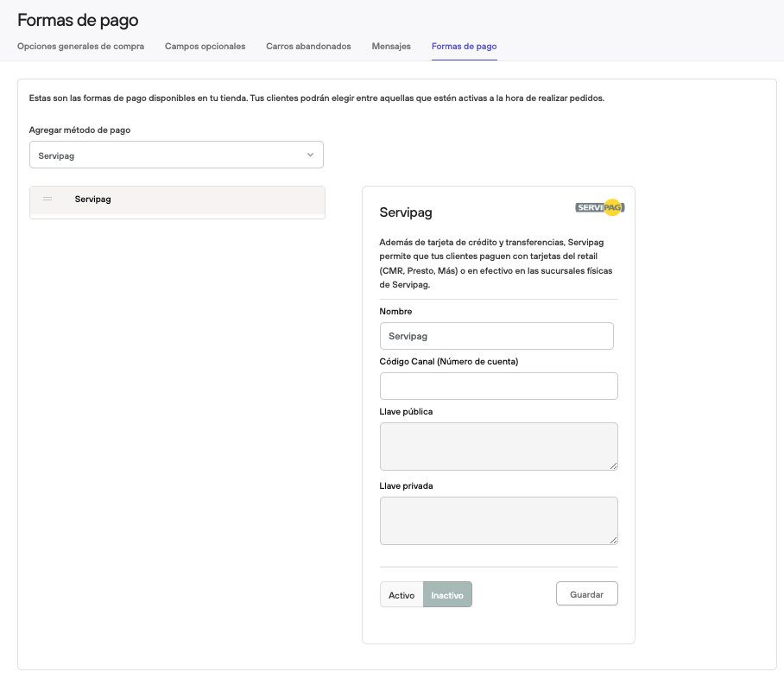This screenshot has width=784, height=678.
Task: Select Servipag in the payment methods list
Action: click(x=93, y=200)
